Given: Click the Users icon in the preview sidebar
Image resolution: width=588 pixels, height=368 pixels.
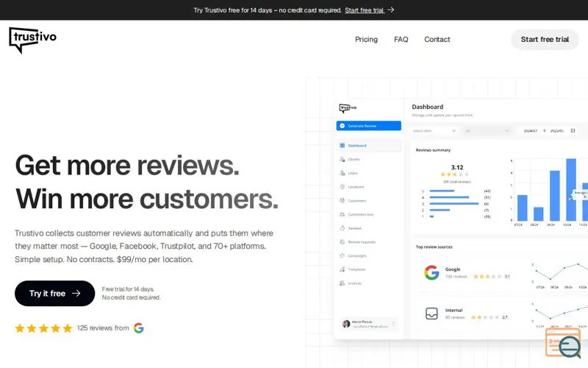Looking at the screenshot, I should click(x=342, y=173).
